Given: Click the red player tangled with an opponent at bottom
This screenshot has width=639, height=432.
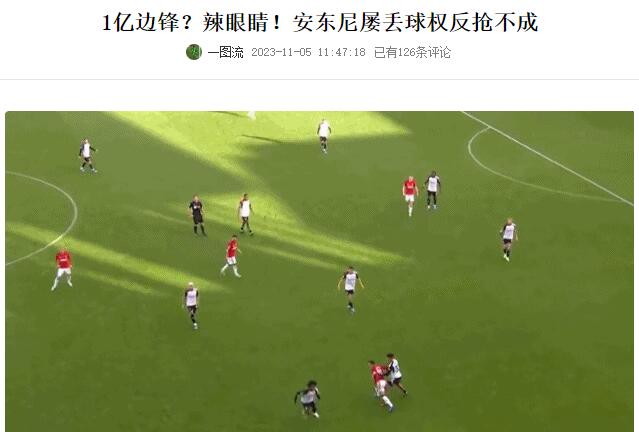Looking at the screenshot, I should [x=381, y=384].
